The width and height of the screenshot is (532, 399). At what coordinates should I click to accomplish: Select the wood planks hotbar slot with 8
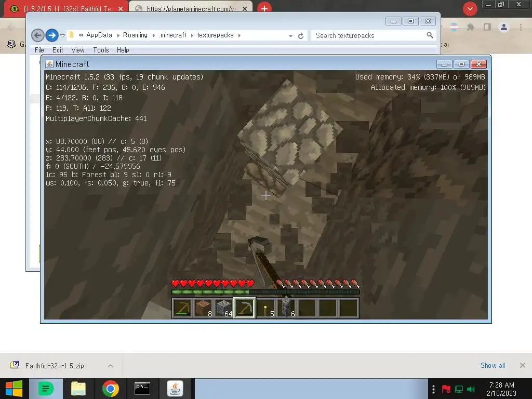pos(203,308)
